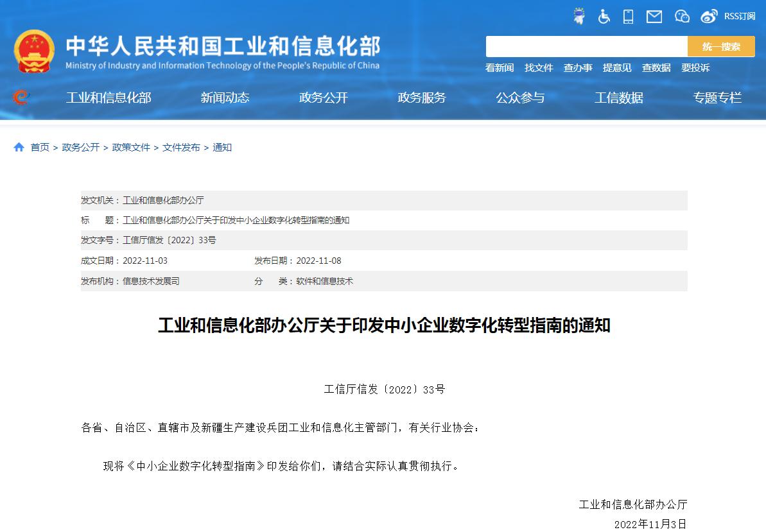Viewport: 766px width, 532px height.
Task: Open the mobile phone version icon
Action: (x=629, y=17)
